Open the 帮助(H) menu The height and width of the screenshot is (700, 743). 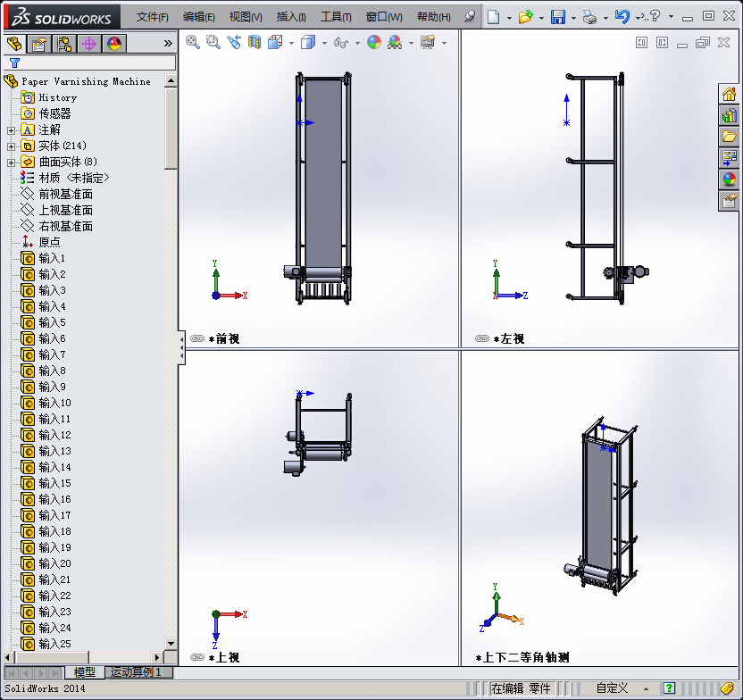click(434, 17)
